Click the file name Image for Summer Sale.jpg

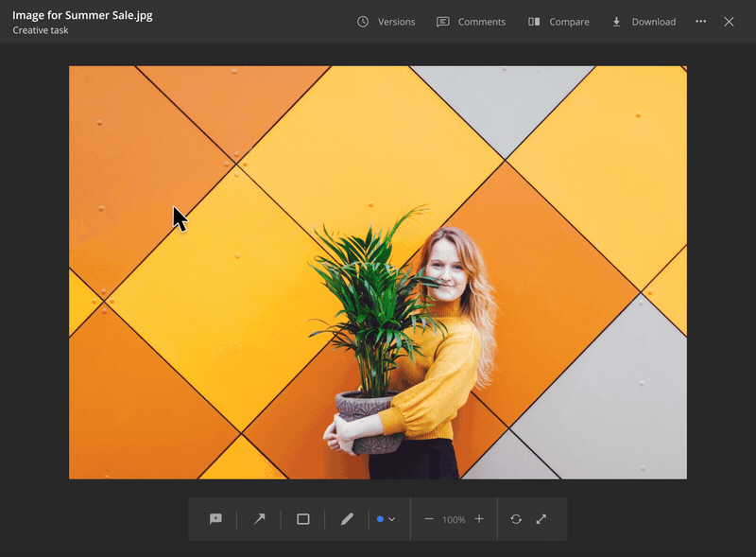pyautogui.click(x=82, y=15)
